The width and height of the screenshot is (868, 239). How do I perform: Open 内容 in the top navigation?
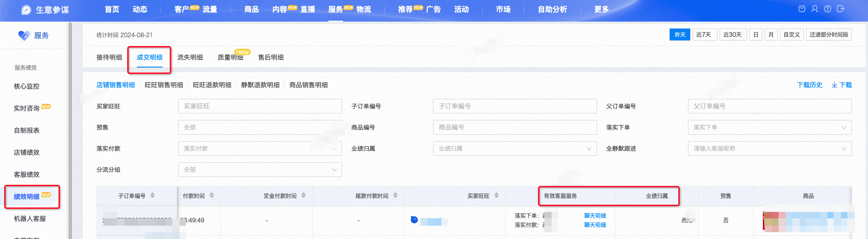tap(280, 9)
